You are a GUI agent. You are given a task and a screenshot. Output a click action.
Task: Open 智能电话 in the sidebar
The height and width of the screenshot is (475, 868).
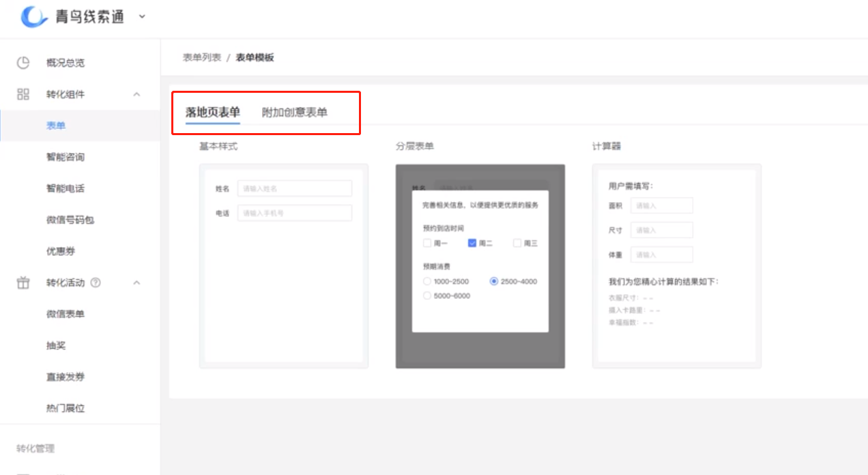66,188
